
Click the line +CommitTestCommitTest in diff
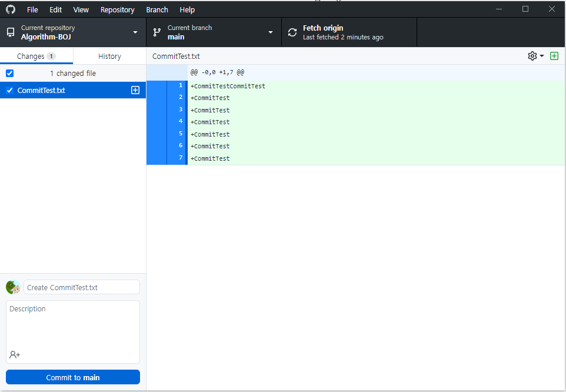[228, 86]
